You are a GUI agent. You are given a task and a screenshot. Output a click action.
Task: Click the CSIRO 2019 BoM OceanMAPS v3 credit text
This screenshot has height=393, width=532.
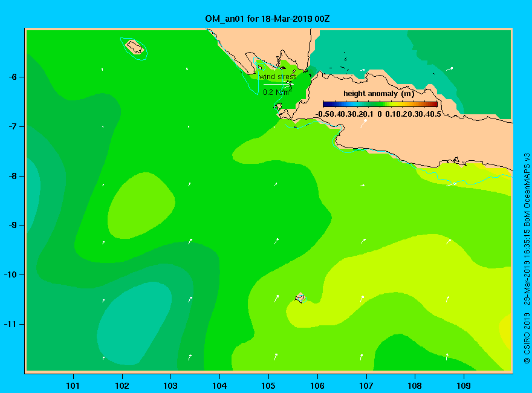(527, 259)
